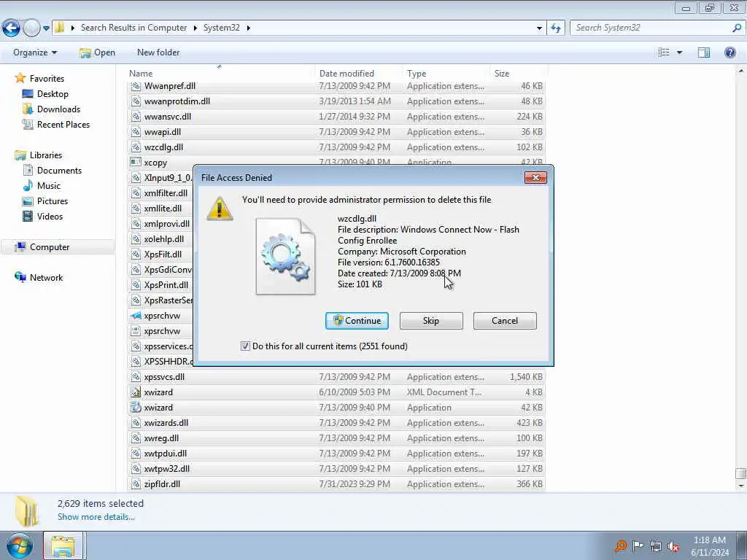This screenshot has height=560, width=747.
Task: Click the Action Center flag tray icon
Action: (638, 545)
